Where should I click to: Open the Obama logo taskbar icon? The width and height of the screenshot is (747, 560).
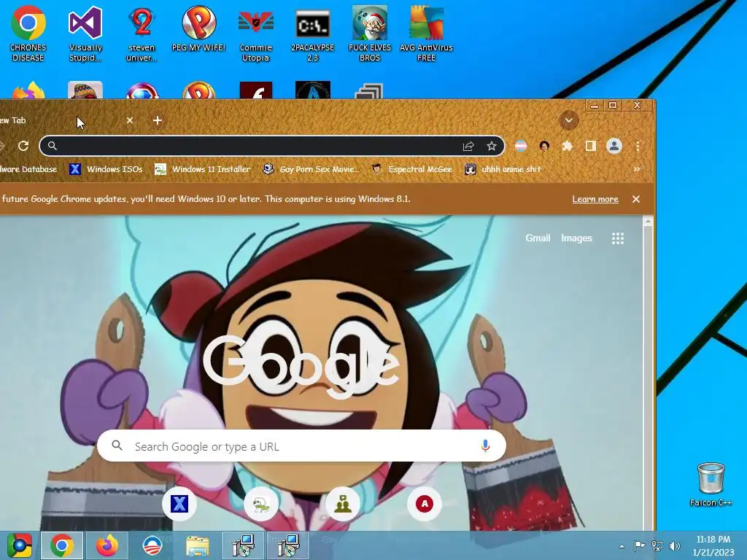[x=152, y=545]
